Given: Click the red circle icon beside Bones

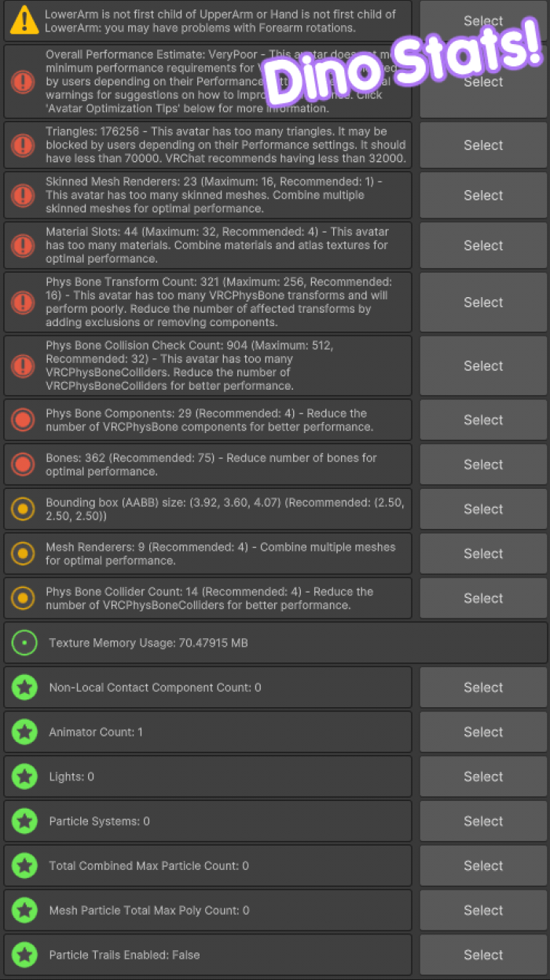Looking at the screenshot, I should [x=24, y=464].
